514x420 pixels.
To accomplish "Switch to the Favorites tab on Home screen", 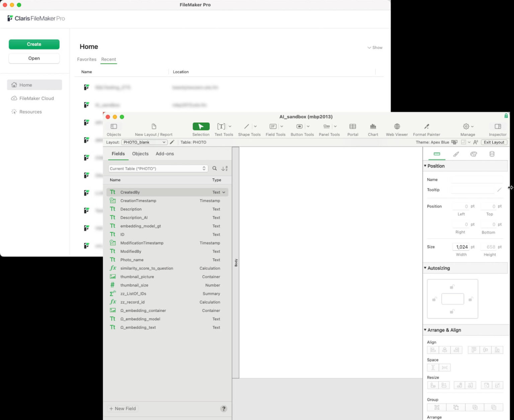I will click(x=86, y=59).
